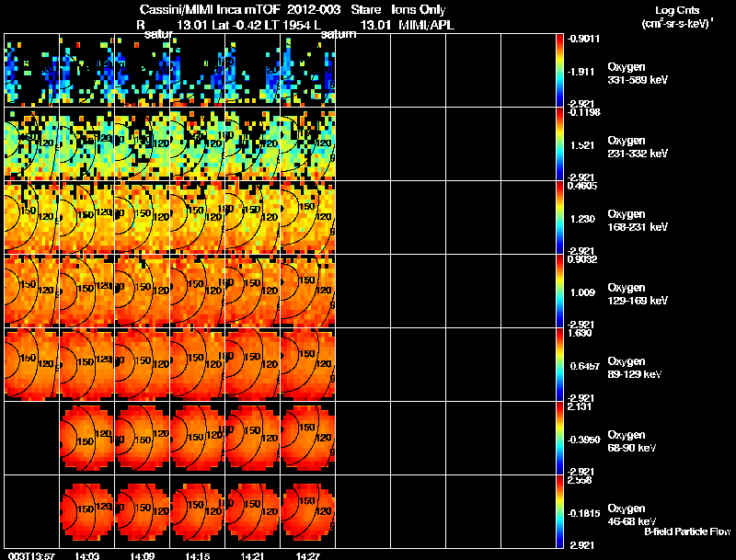Jump to the 14:27 time label
The image size is (736, 560).
[308, 556]
